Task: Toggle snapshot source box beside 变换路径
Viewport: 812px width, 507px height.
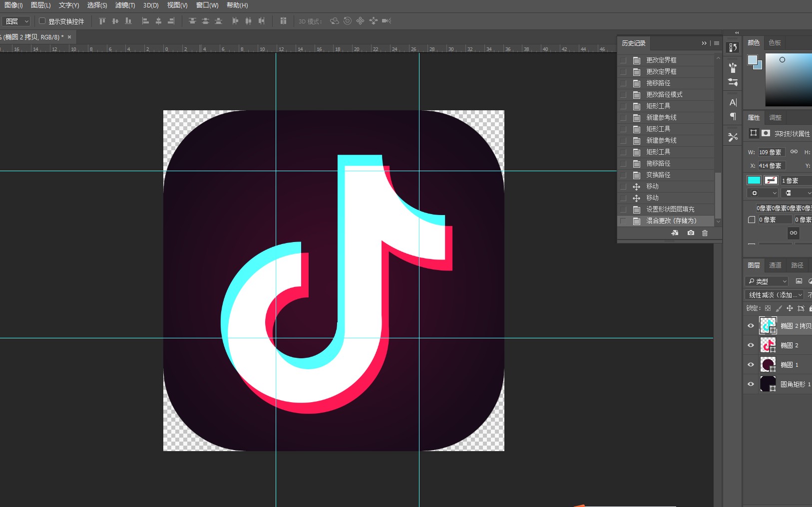Action: pos(623,175)
